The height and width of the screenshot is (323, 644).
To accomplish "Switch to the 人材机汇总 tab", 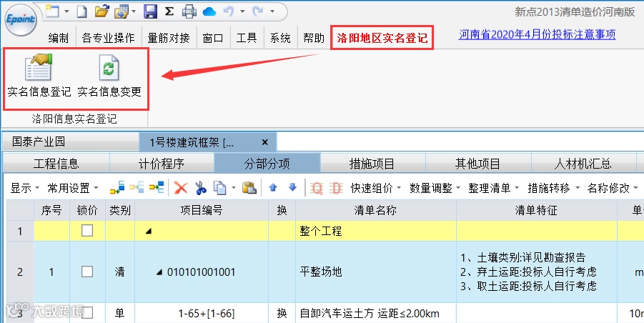I will point(583,164).
